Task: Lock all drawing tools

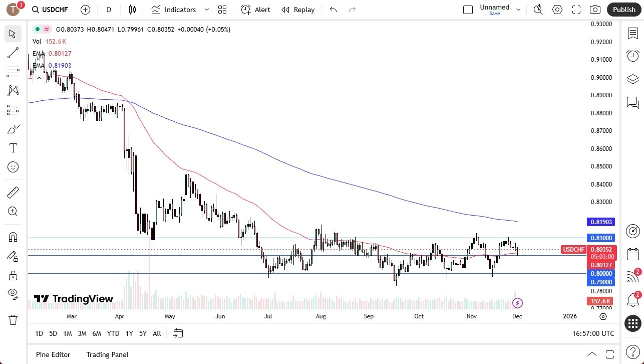Action: tap(13, 275)
